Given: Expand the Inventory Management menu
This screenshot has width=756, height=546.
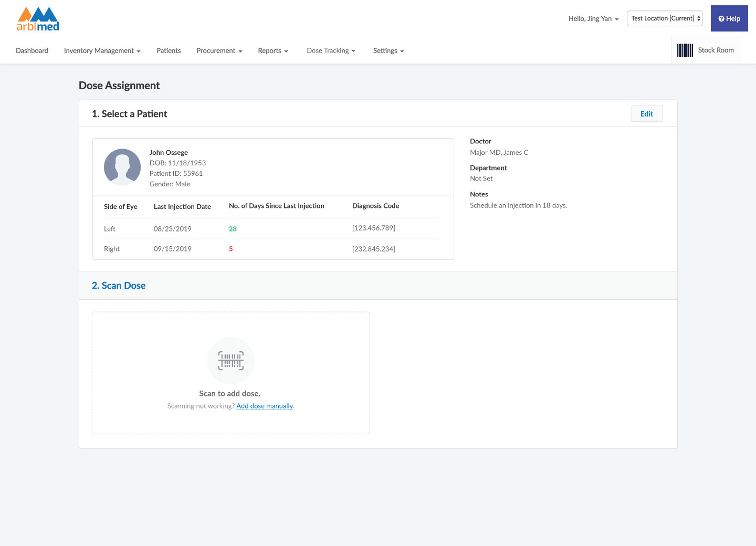Looking at the screenshot, I should coord(102,50).
